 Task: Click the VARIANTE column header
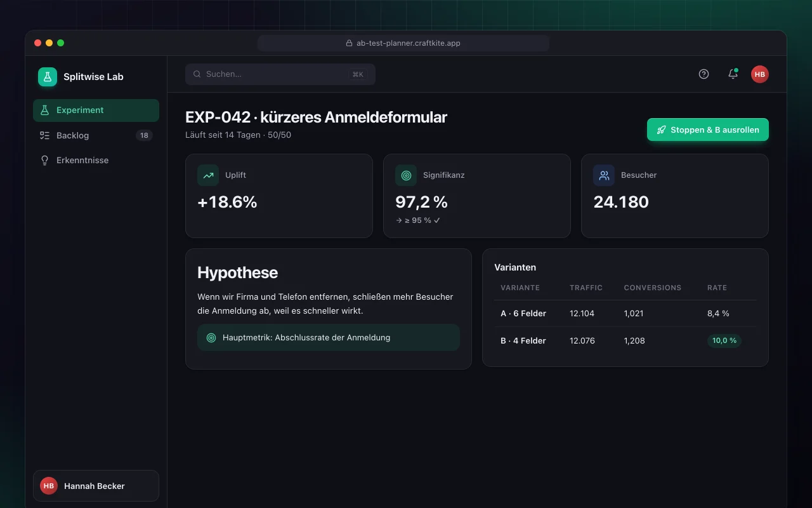(520, 288)
